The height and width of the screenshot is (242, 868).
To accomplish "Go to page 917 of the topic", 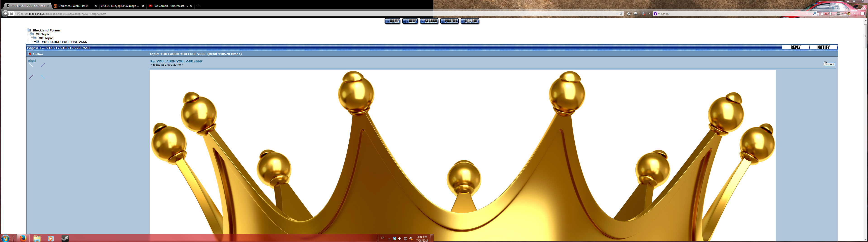I will coord(56,48).
